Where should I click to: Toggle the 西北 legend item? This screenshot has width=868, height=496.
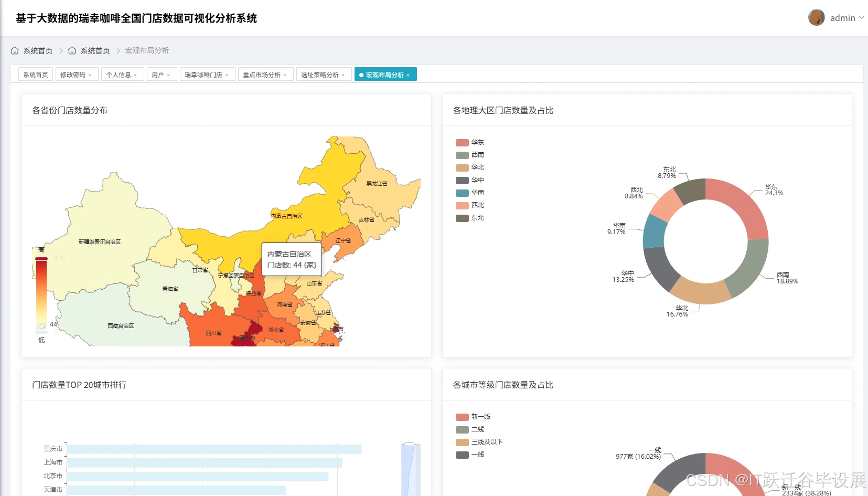point(470,205)
